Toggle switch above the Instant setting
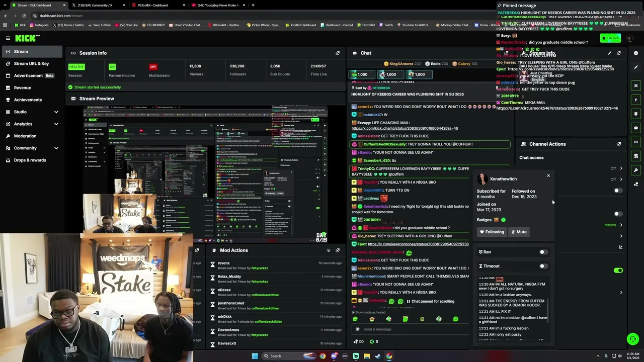644x362 pixels. [x=618, y=214]
